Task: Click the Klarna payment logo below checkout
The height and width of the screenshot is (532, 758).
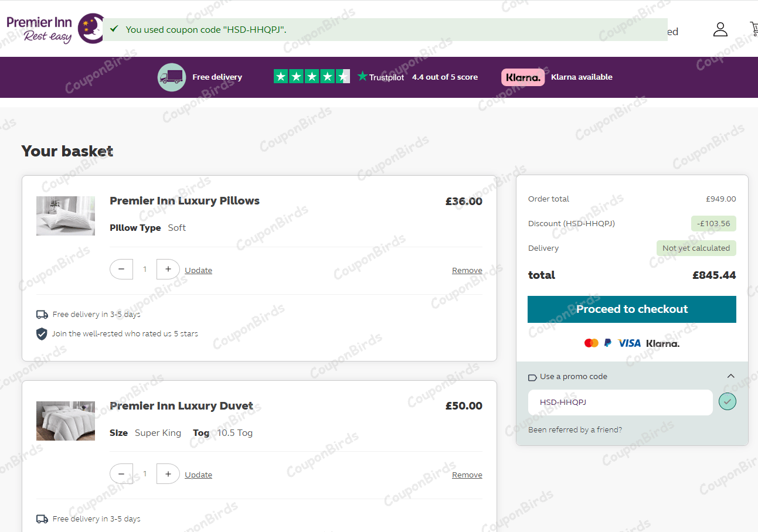Action: pyautogui.click(x=662, y=343)
